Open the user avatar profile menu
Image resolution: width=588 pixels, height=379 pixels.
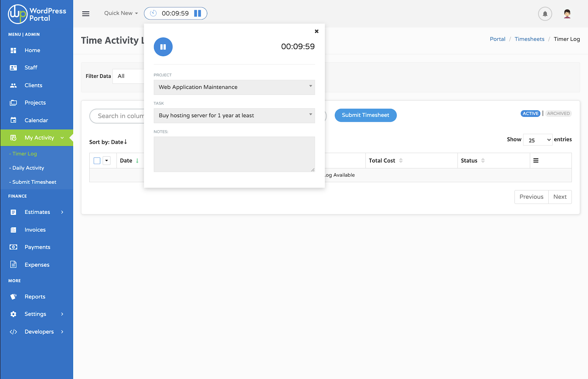(x=567, y=14)
